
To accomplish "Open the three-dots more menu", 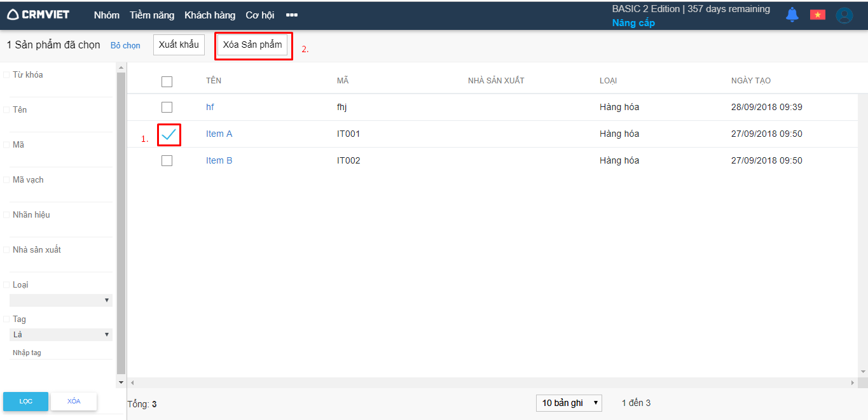I will pos(291,15).
